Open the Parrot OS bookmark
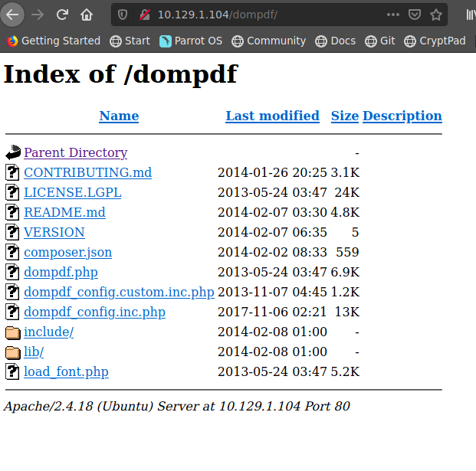Image resolution: width=476 pixels, height=471 pixels. tap(191, 41)
